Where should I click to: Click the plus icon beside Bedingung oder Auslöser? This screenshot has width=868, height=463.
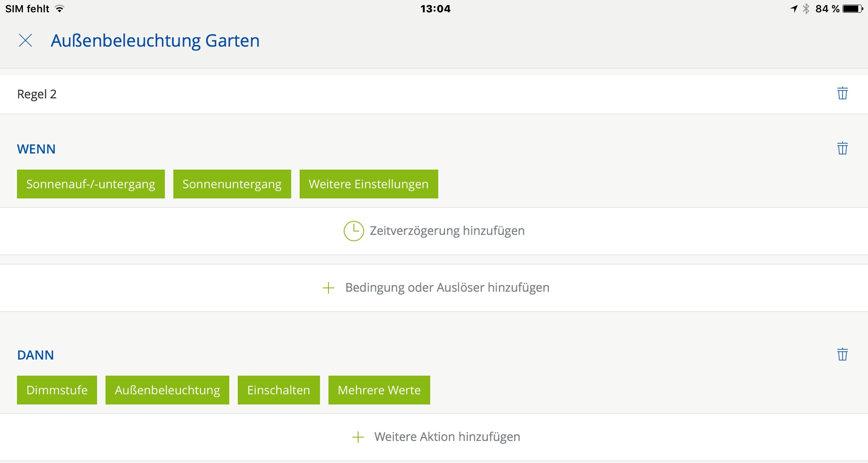[328, 288]
